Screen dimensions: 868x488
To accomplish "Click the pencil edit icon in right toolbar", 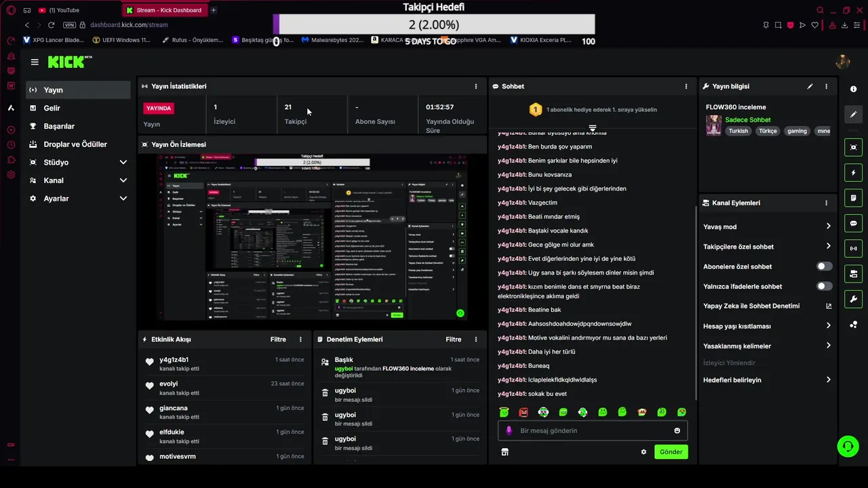I will click(853, 115).
